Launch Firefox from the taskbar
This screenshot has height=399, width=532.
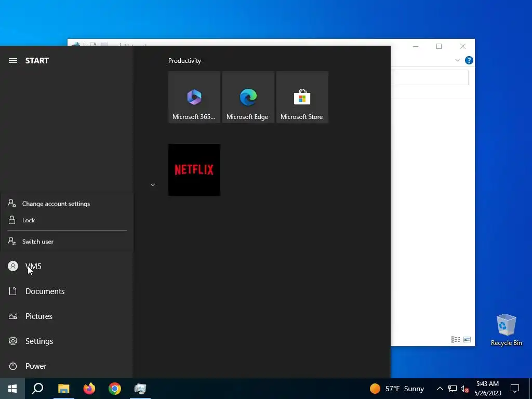[89, 389]
